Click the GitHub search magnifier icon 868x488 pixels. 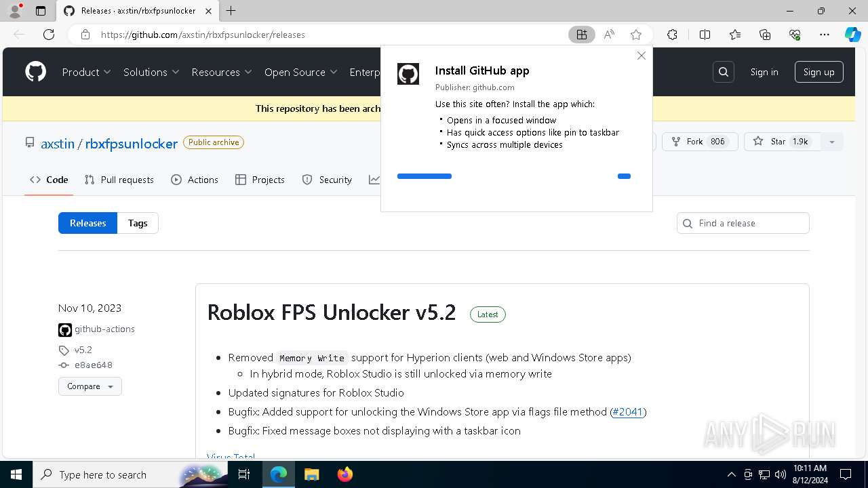coord(724,72)
